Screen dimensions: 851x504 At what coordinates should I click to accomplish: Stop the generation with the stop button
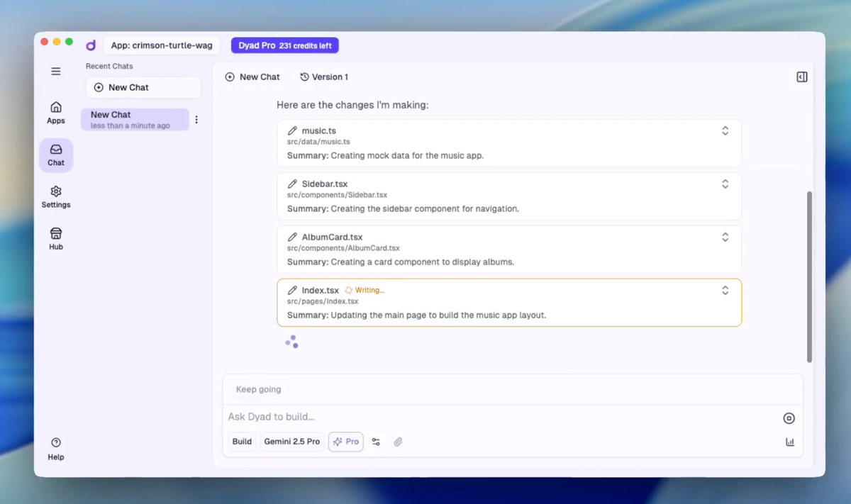click(789, 418)
